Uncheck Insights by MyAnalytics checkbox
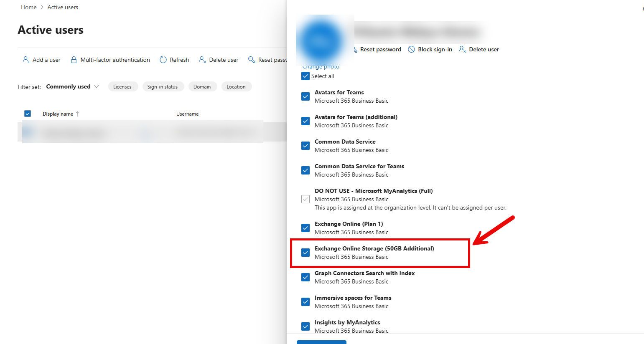 coord(305,326)
